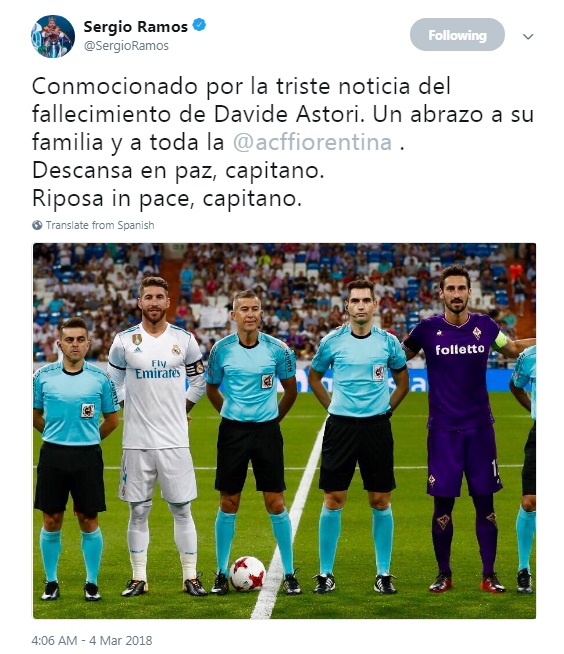This screenshot has width=564, height=654.
Task: Click the globe icon beside Translate
Action: click(37, 225)
